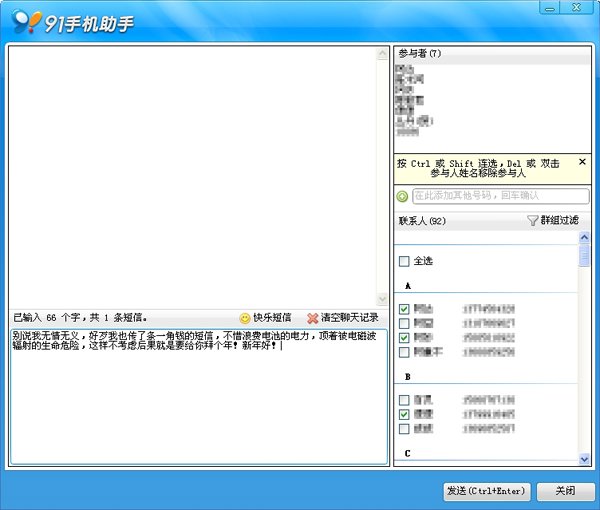Open the 快乐短信 smiley icon

coord(245,318)
